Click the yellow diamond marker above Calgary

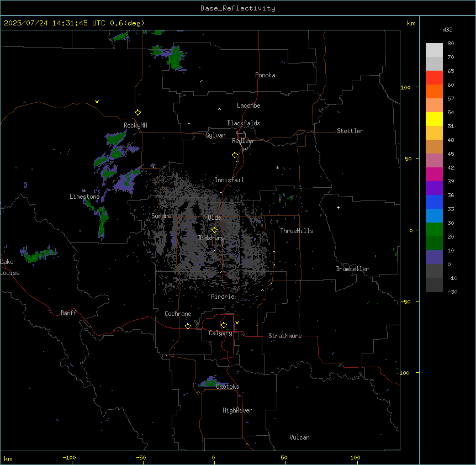tap(224, 325)
